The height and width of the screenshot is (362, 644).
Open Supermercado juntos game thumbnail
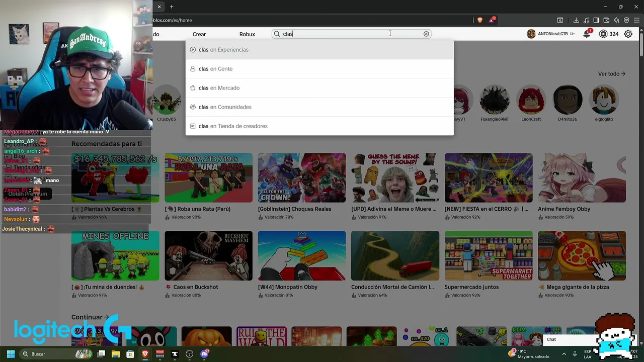489,256
